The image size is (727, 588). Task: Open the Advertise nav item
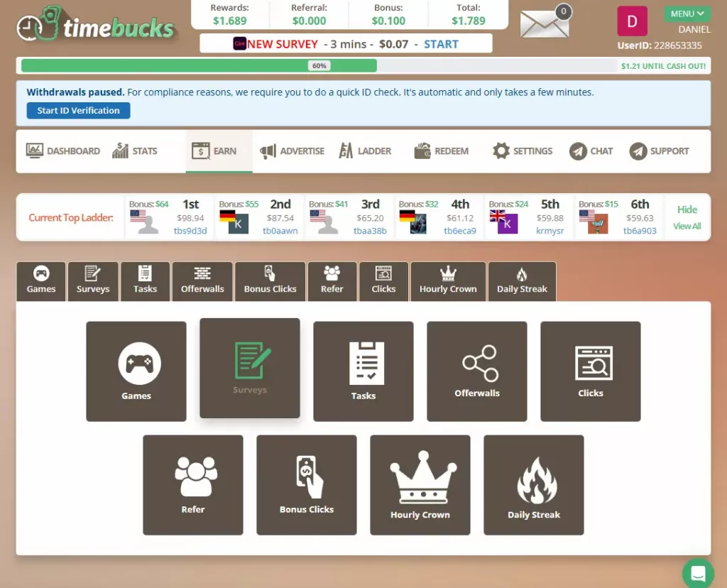pos(292,151)
